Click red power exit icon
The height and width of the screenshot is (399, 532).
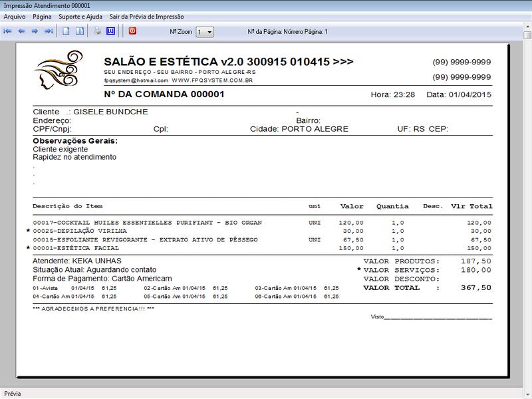click(x=132, y=31)
